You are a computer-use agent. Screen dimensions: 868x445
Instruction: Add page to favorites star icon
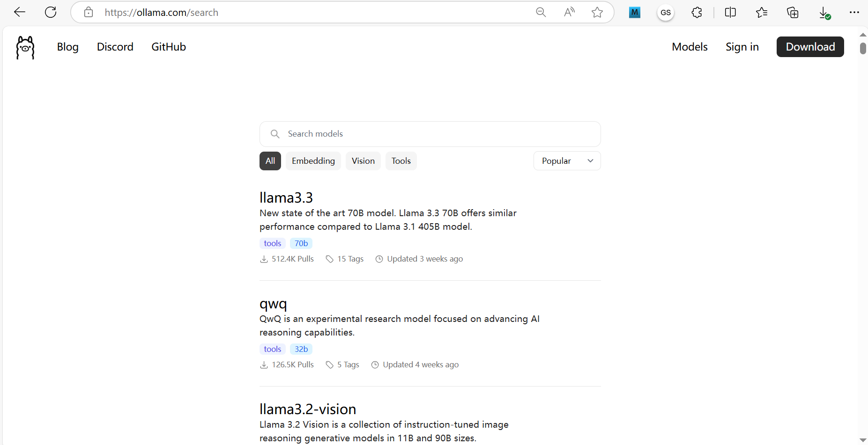[597, 12]
